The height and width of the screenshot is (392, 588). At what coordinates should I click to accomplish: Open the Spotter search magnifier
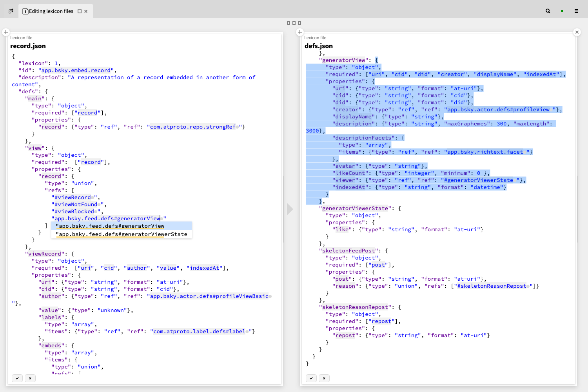click(548, 11)
